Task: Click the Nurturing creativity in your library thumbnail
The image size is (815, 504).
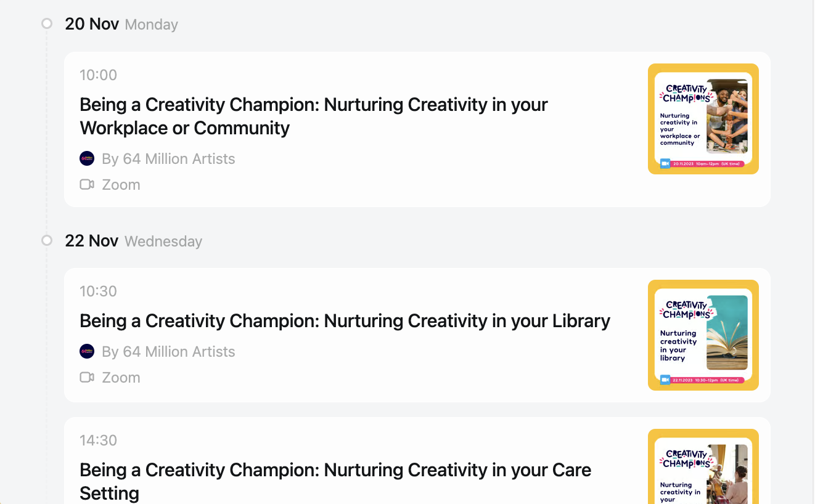Action: pos(703,335)
